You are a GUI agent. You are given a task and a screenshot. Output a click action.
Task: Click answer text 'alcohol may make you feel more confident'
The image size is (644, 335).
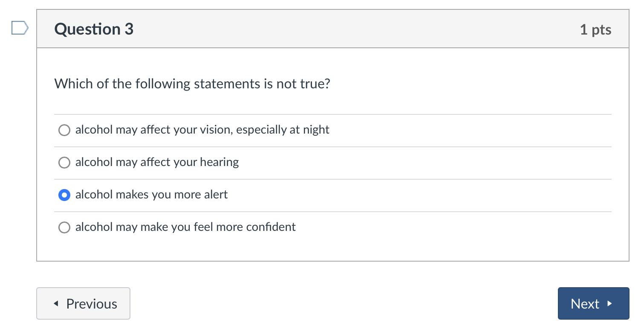[x=185, y=227]
